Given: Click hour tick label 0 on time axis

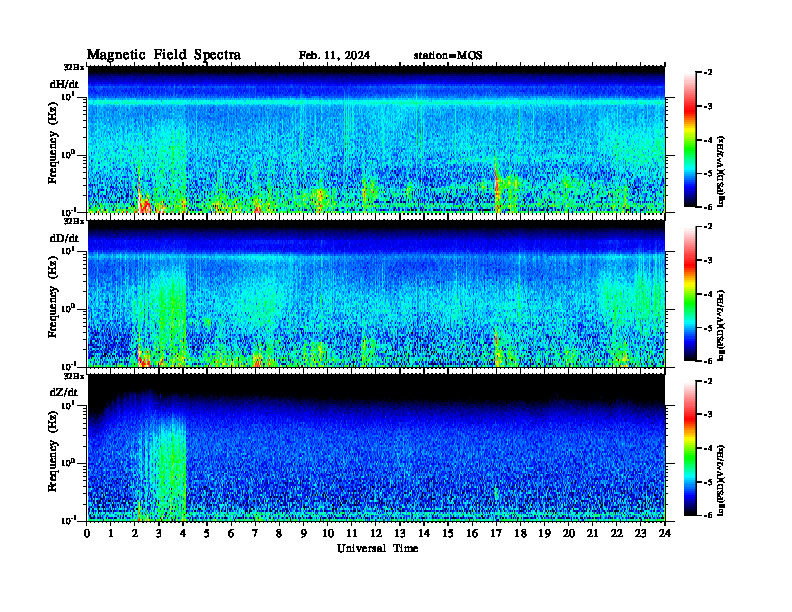Looking at the screenshot, I should click(87, 533).
